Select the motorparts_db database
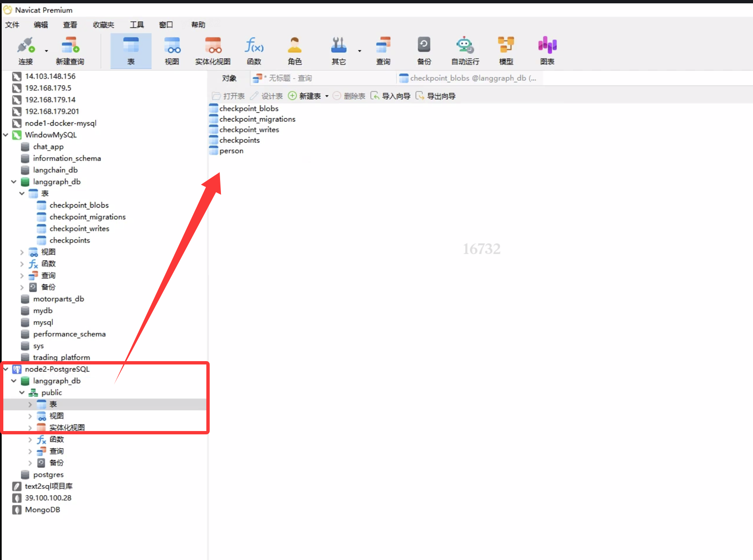The width and height of the screenshot is (753, 560). coord(59,299)
